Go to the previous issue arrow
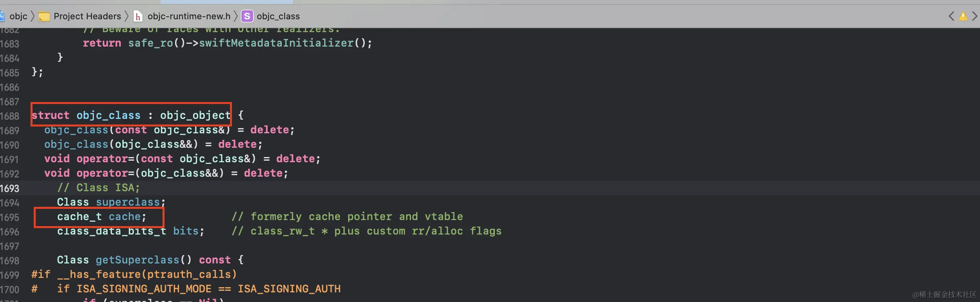980x302 pixels. (x=951, y=16)
